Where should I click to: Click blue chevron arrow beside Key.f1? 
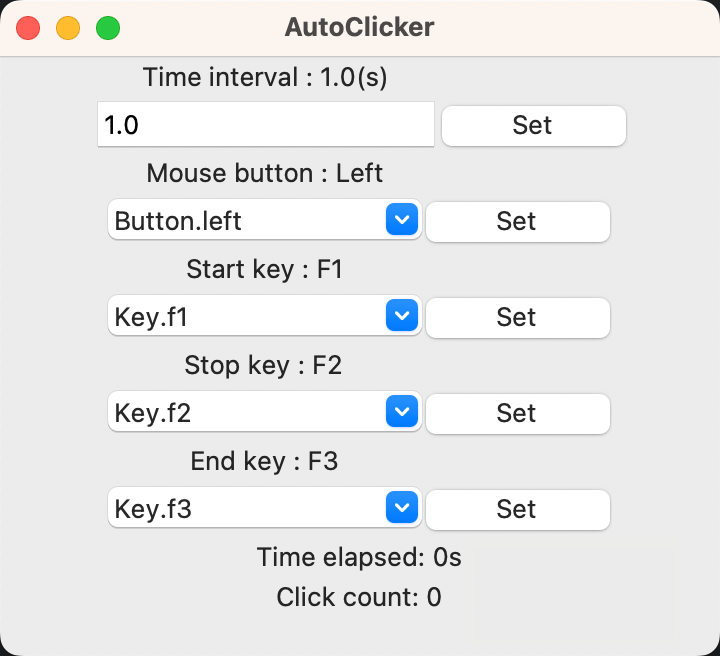[401, 317]
